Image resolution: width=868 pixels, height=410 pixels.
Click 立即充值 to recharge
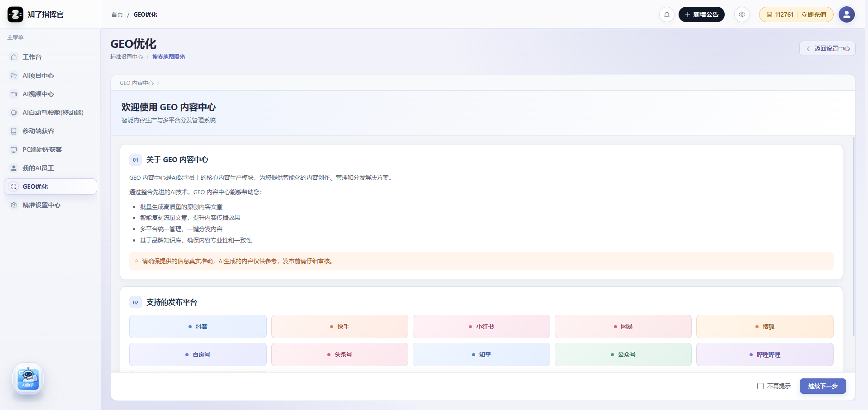(814, 14)
